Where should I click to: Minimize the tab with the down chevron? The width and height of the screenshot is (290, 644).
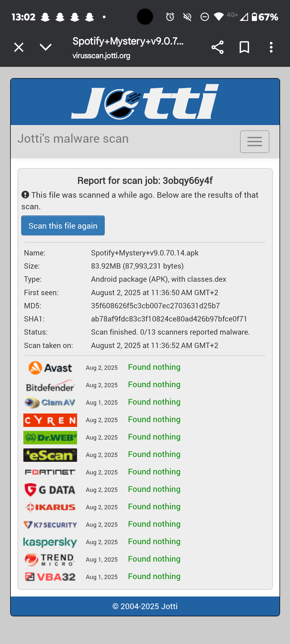point(46,47)
